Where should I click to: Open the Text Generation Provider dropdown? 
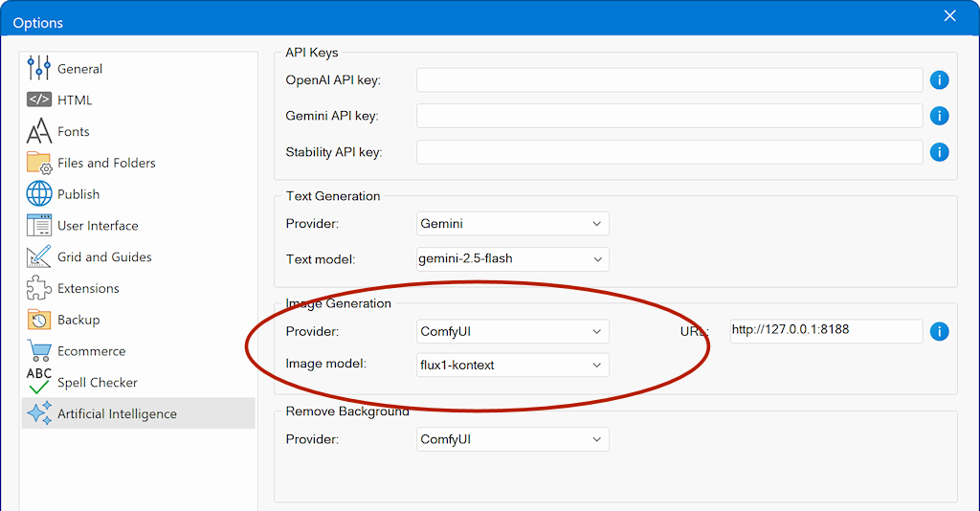click(513, 224)
